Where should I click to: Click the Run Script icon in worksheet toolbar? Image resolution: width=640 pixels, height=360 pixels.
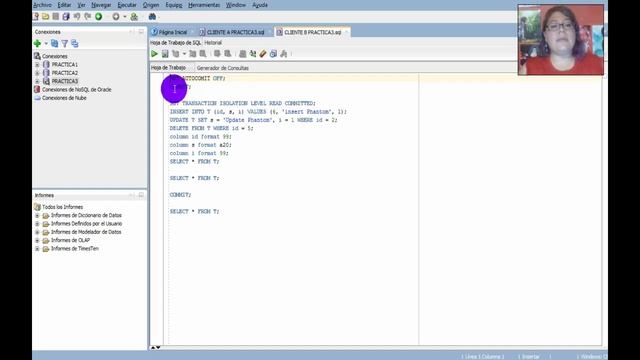(165, 54)
